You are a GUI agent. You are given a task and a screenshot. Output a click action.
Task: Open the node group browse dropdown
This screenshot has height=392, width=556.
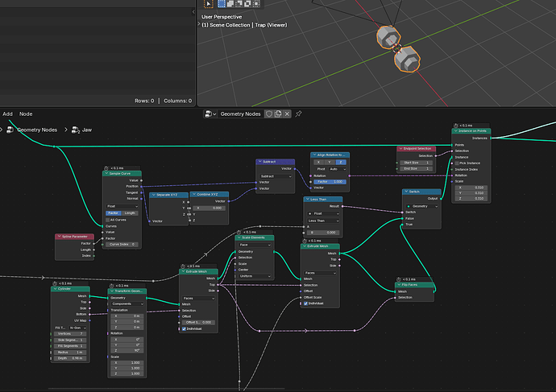[210, 113]
